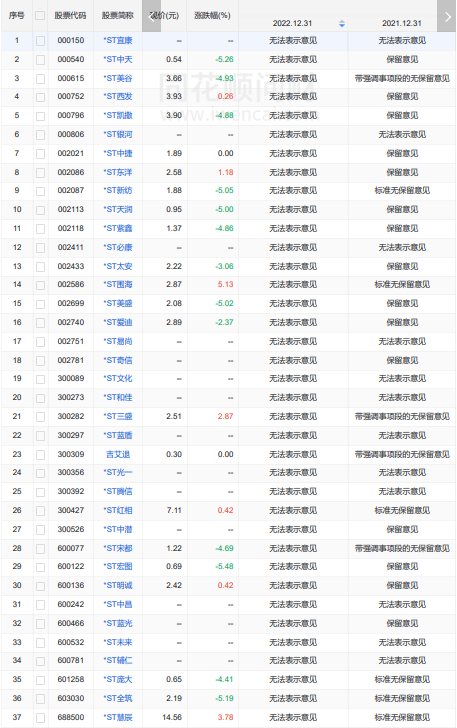Sort by 2022.12.31 column arrows
Viewport: 457px width, 728px height.
coord(342,24)
